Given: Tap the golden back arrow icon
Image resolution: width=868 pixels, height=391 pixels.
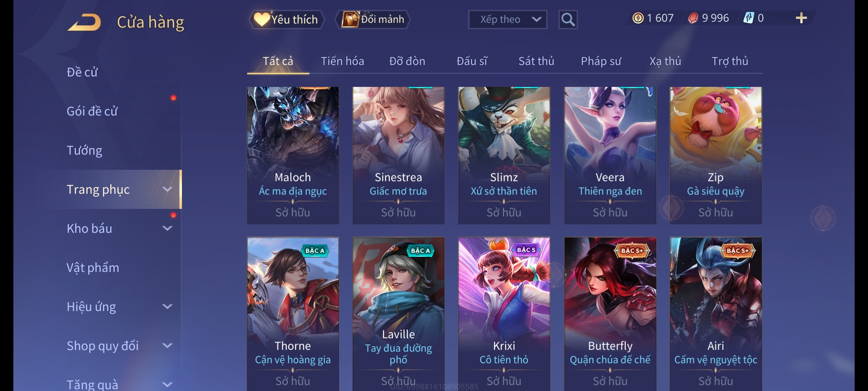Looking at the screenshot, I should coord(84,22).
